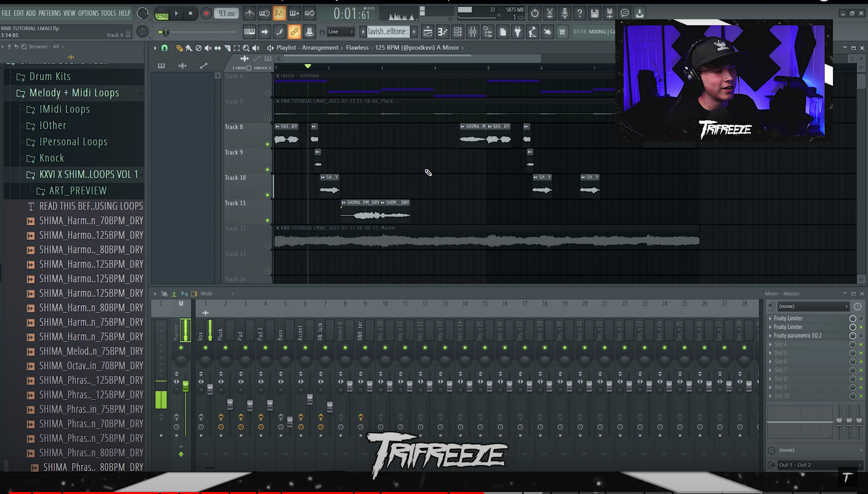Image resolution: width=868 pixels, height=494 pixels.
Task: Select the Zoom magnifier tool in Playlist
Action: [x=246, y=48]
